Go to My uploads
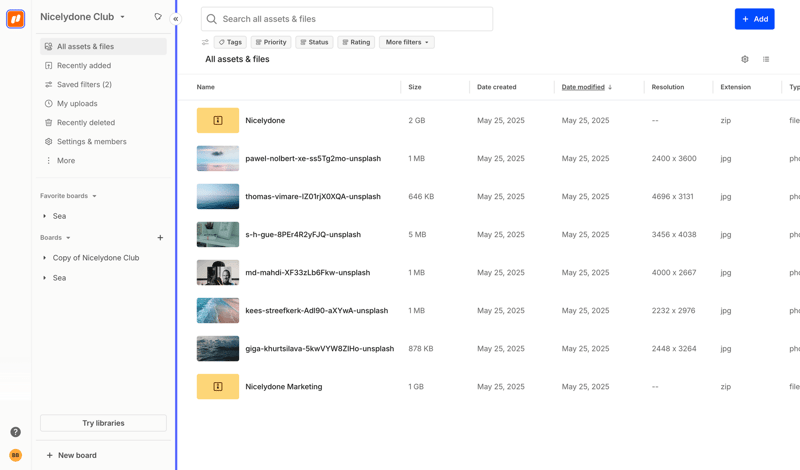 click(x=103, y=104)
